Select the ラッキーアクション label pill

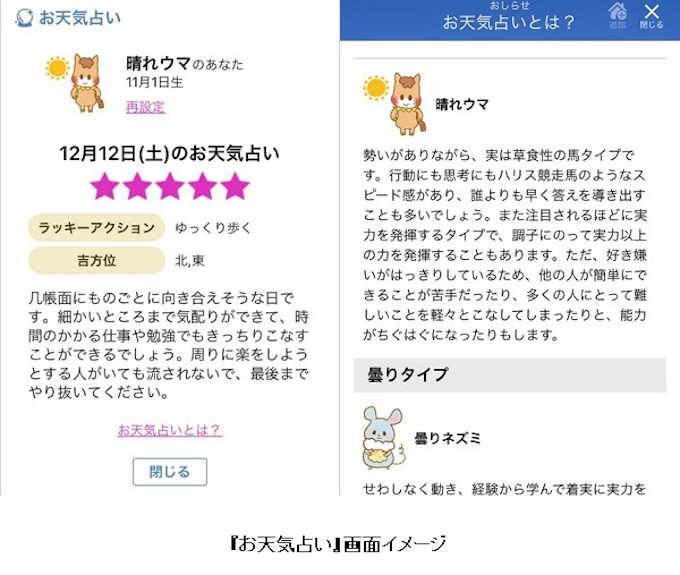[96, 228]
